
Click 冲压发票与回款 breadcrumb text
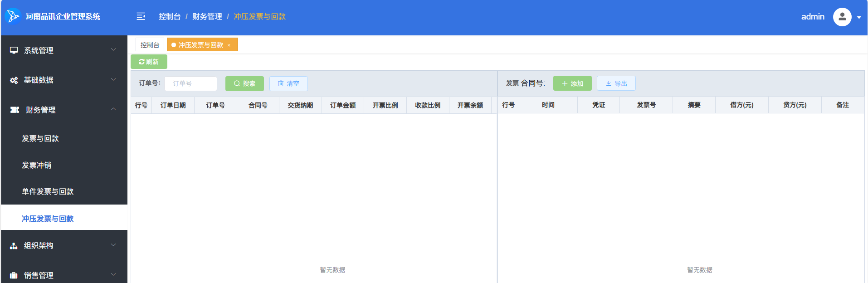coord(260,16)
